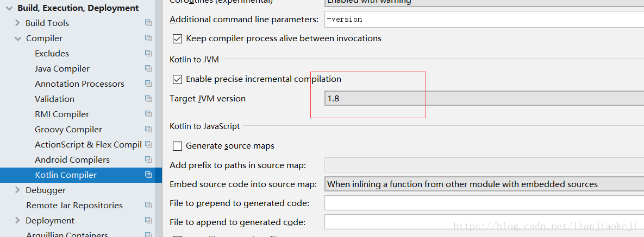
Task: Expand the Build Tools tree node
Action: tap(18, 23)
